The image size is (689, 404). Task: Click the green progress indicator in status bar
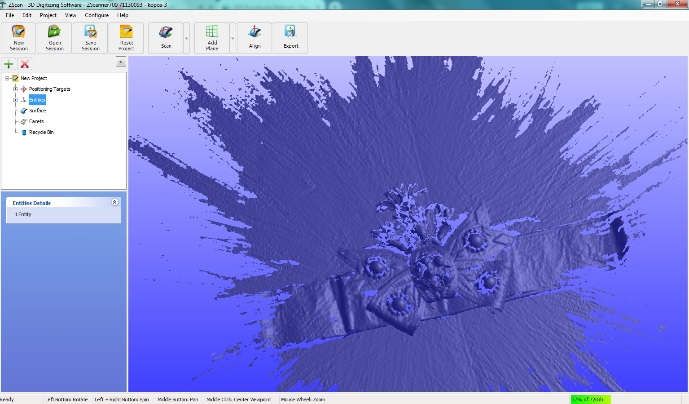(590, 399)
